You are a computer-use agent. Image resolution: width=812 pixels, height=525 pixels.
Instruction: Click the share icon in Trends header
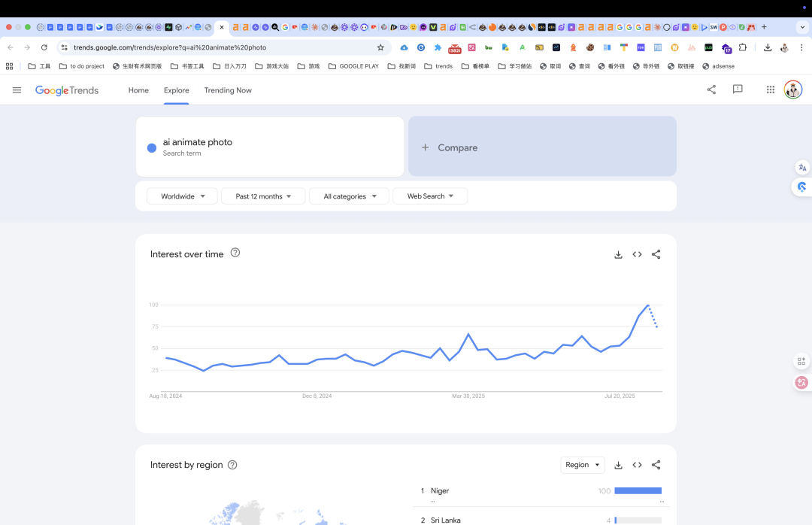tap(711, 90)
